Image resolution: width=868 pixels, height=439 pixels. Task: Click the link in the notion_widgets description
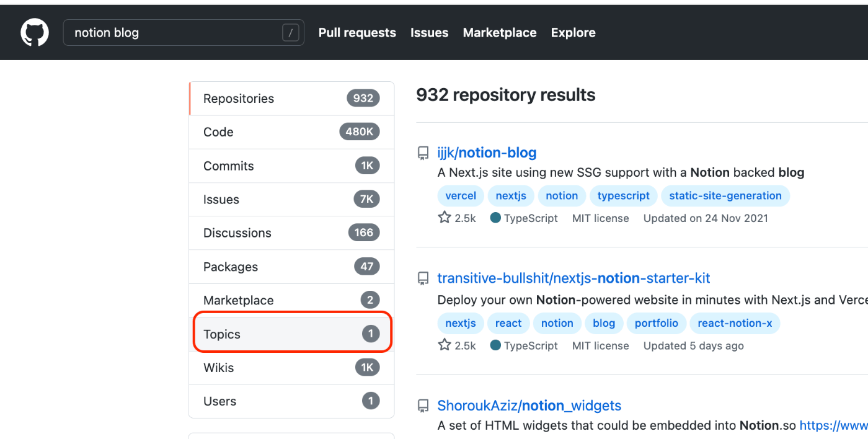[834, 425]
